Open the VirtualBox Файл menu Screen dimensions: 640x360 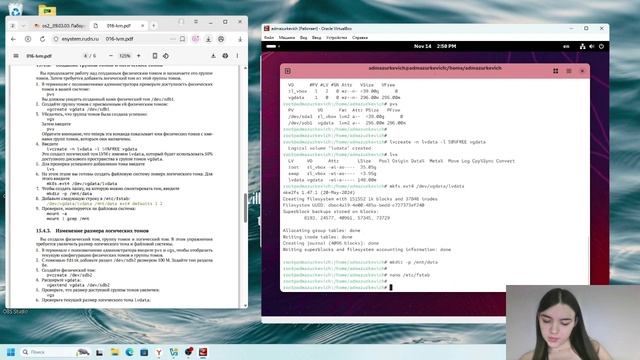(x=269, y=38)
